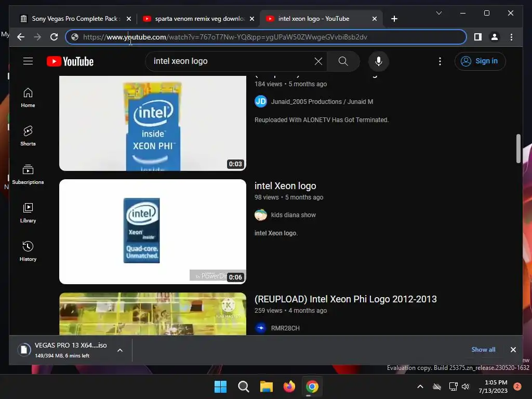Open Firefox from the taskbar

click(289, 387)
